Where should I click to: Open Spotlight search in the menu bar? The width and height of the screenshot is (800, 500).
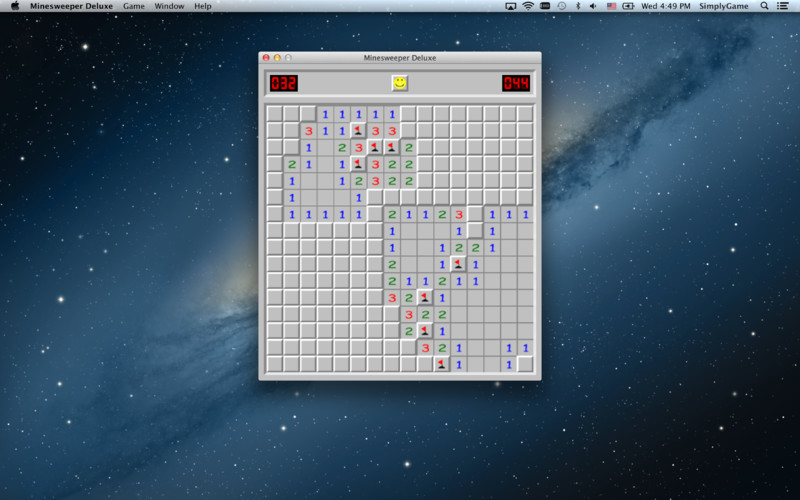(764, 6)
